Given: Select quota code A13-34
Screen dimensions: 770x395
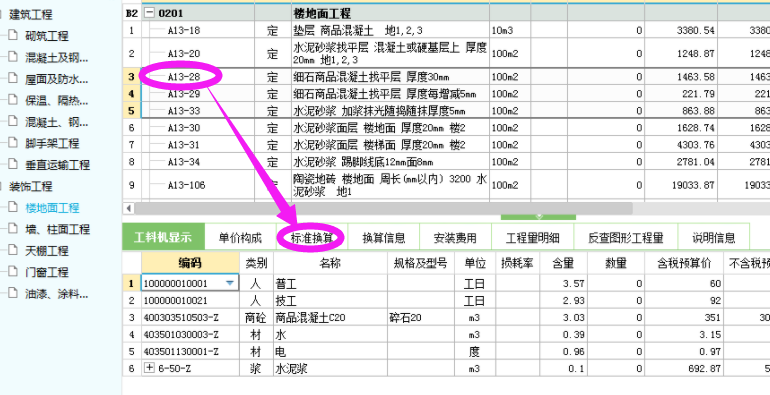Looking at the screenshot, I should pyautogui.click(x=184, y=162).
